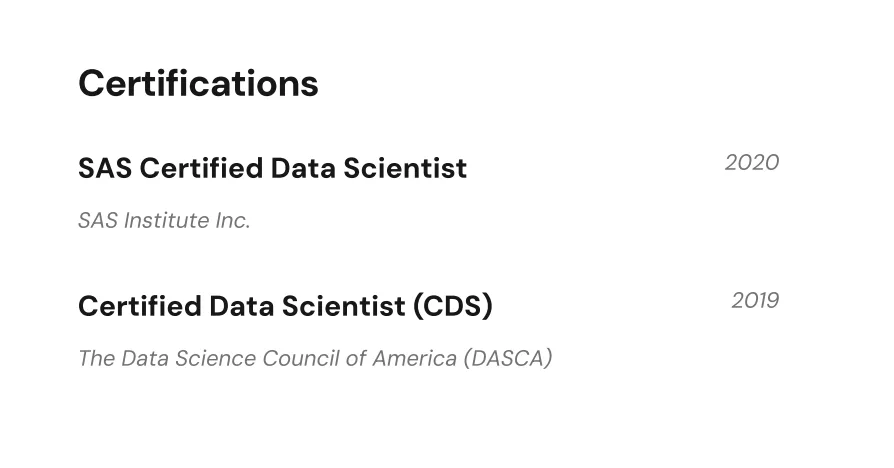Viewport: 894px width, 468px height.
Task: Click the 2020 certification year
Action: tap(751, 162)
